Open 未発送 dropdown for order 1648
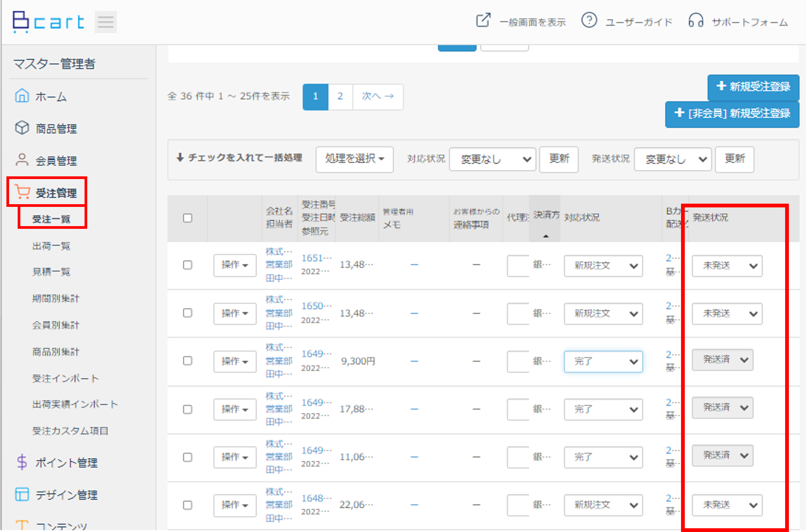Viewport: 806px width, 532px height. click(727, 505)
